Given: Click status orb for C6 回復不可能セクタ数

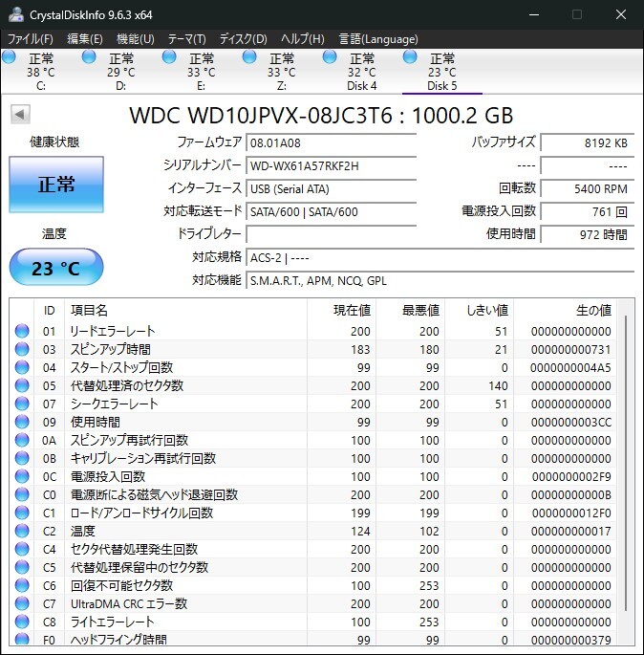Looking at the screenshot, I should (x=22, y=585).
